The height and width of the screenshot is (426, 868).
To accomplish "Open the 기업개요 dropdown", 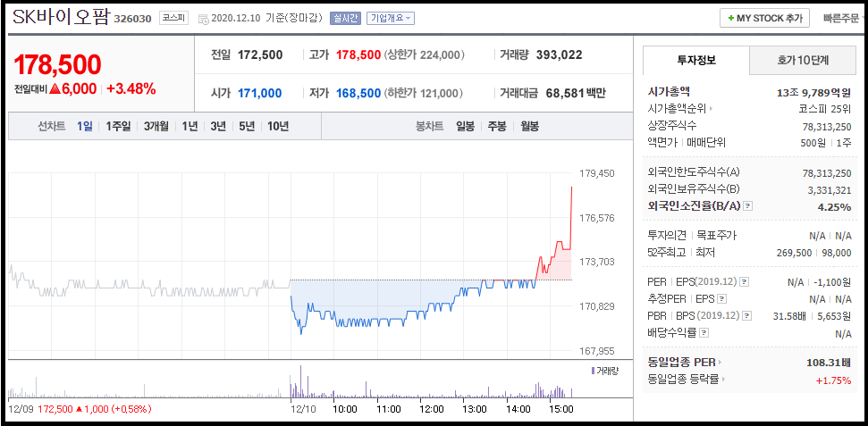I will point(390,18).
